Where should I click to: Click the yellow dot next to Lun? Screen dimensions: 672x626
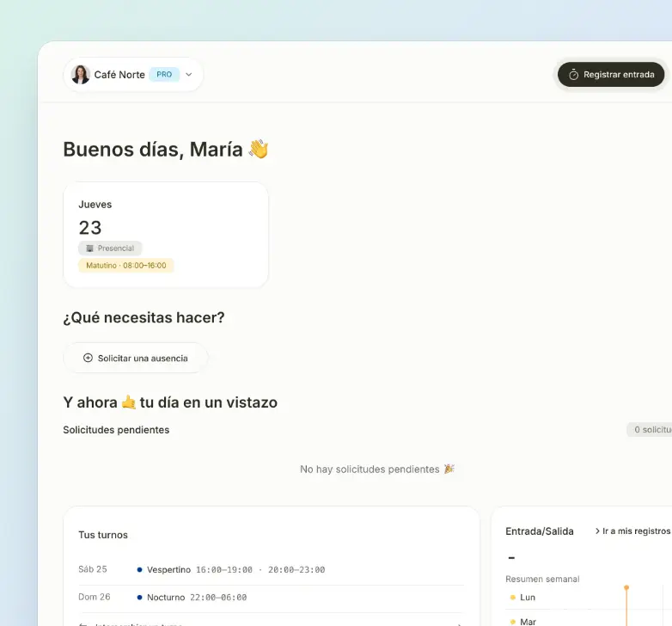pos(512,598)
